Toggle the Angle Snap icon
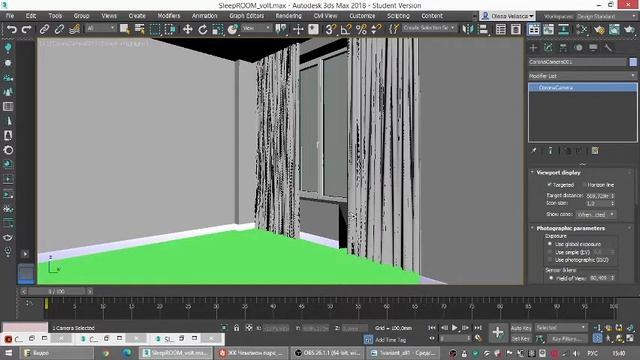Screen dimensions: 640x360 (x=346, y=29)
